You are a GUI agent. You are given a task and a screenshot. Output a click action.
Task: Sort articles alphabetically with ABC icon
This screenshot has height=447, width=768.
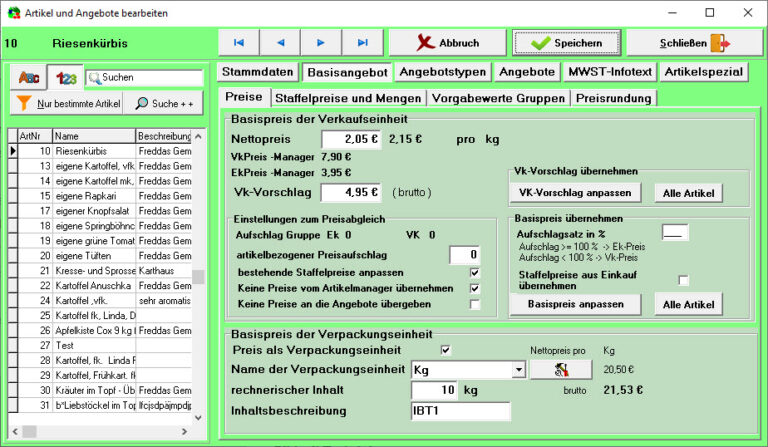[28, 77]
